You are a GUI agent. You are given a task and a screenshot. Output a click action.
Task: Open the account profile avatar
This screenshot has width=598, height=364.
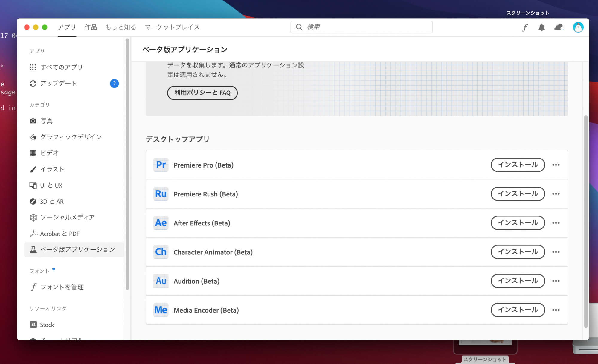coord(578,27)
